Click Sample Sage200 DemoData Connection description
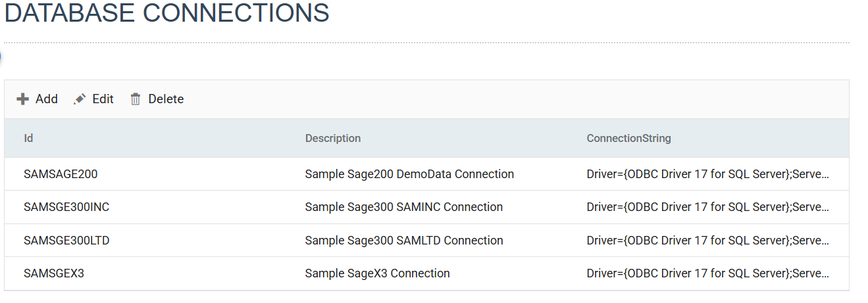 [409, 174]
